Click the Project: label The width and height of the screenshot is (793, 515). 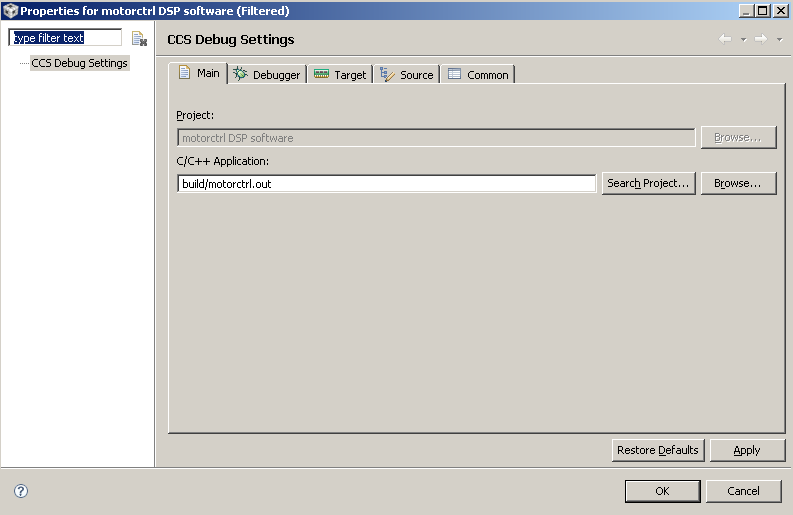(x=195, y=115)
